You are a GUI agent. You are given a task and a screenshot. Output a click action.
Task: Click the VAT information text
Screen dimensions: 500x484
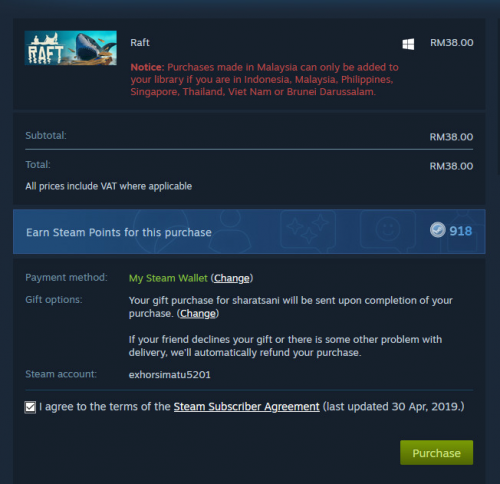coord(109,186)
